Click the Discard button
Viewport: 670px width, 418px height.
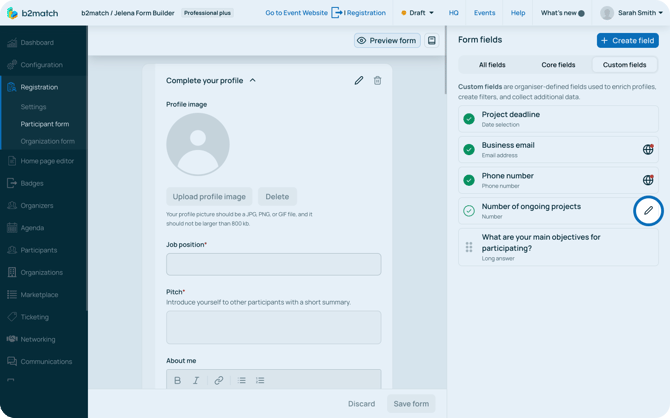(361, 403)
